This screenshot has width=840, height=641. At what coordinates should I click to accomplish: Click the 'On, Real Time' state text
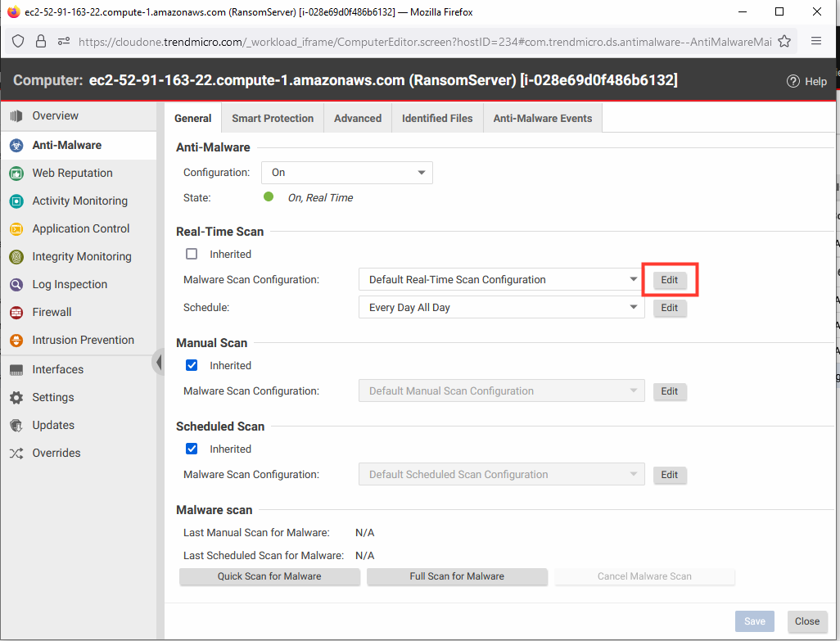(320, 197)
